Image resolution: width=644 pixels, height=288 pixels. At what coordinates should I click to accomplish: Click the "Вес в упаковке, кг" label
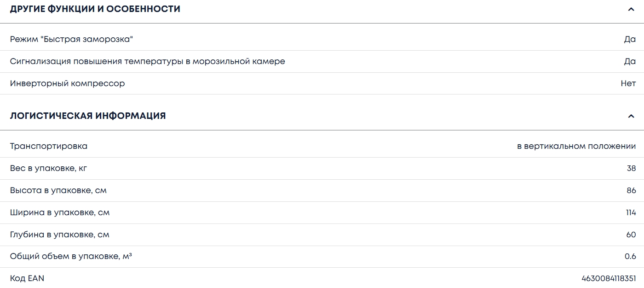(48, 168)
